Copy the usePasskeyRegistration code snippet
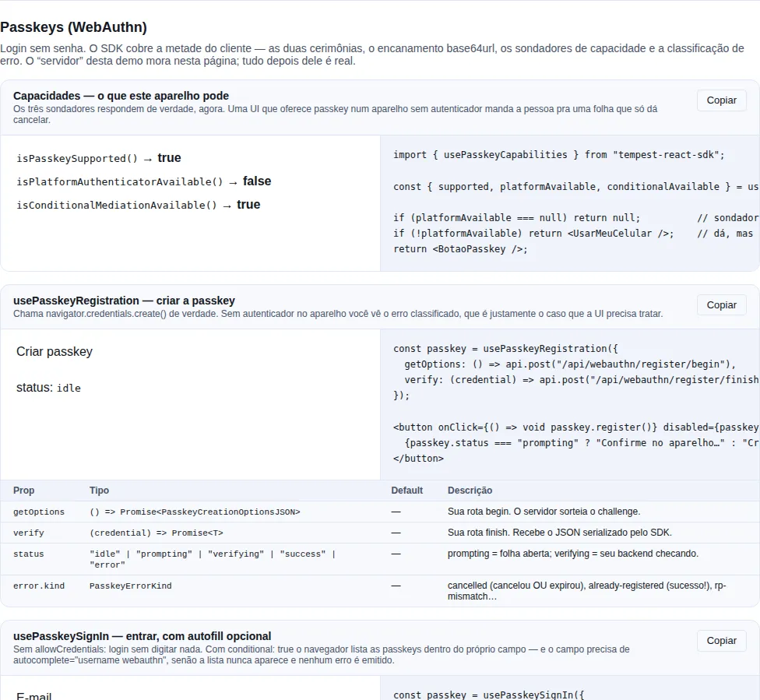Screen dimensions: 760x700 (721, 305)
